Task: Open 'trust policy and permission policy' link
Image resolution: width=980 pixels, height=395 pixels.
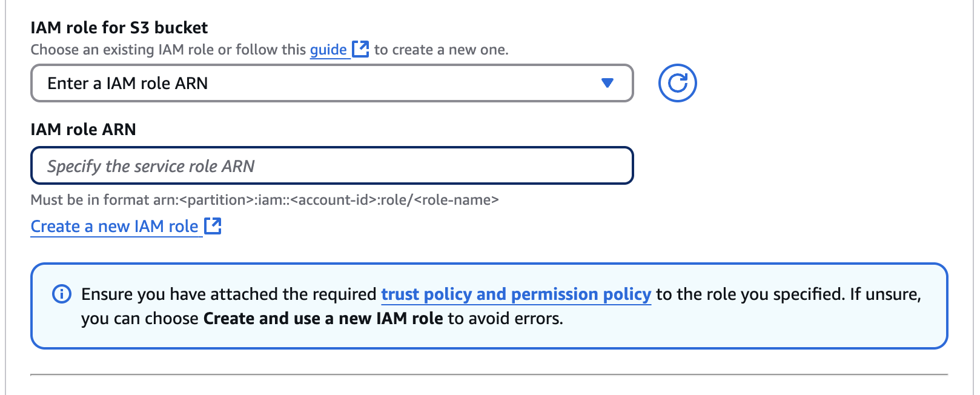Action: pyautogui.click(x=516, y=294)
